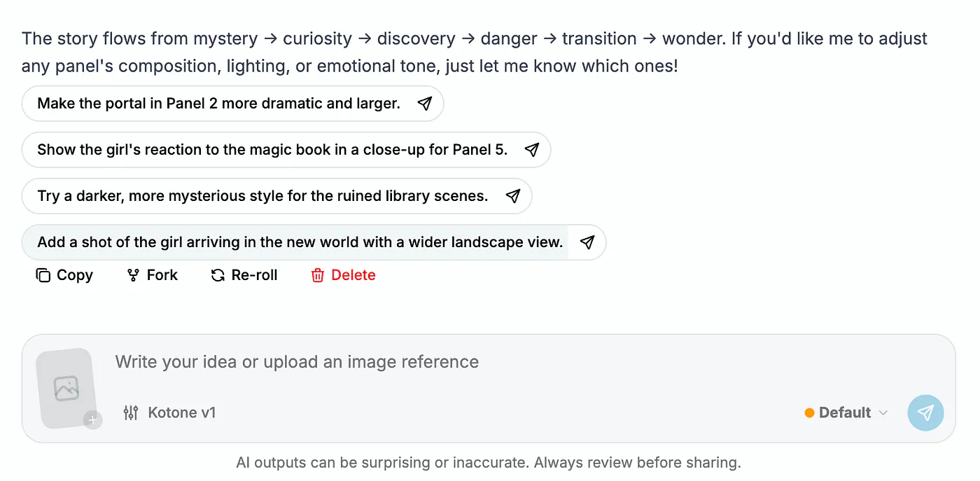
Task: Click the blue send message button
Action: point(925,412)
